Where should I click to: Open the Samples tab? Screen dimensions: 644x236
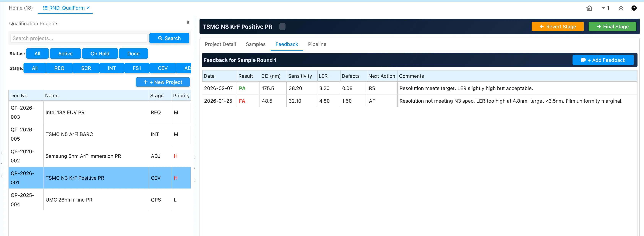(x=255, y=44)
